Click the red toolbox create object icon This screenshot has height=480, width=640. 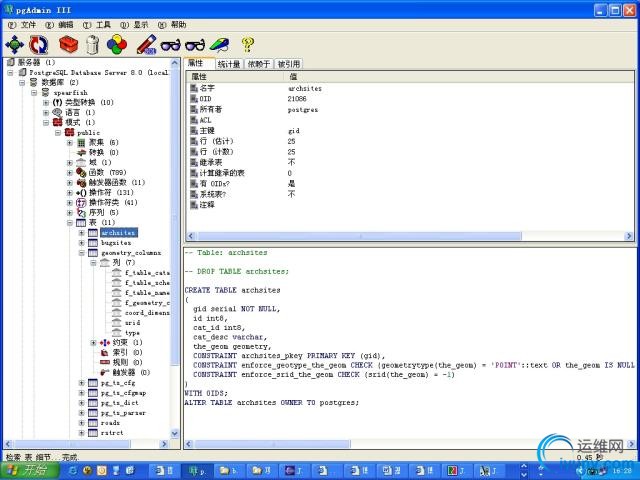click(x=68, y=44)
